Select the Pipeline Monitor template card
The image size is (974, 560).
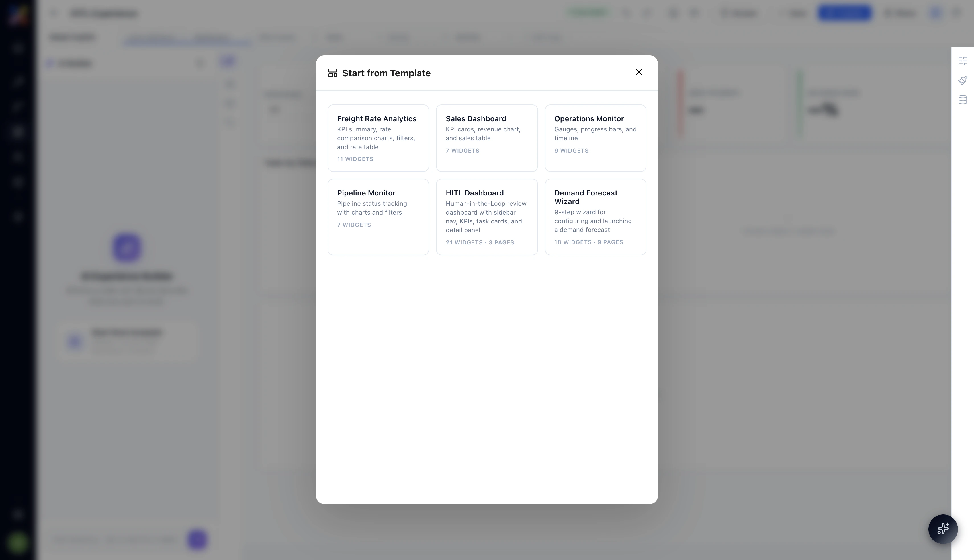[x=378, y=217]
